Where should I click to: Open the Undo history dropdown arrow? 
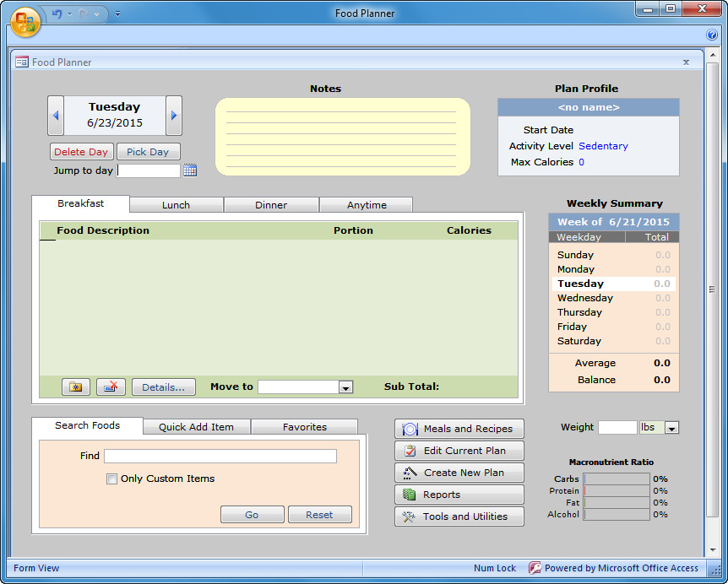pyautogui.click(x=69, y=14)
